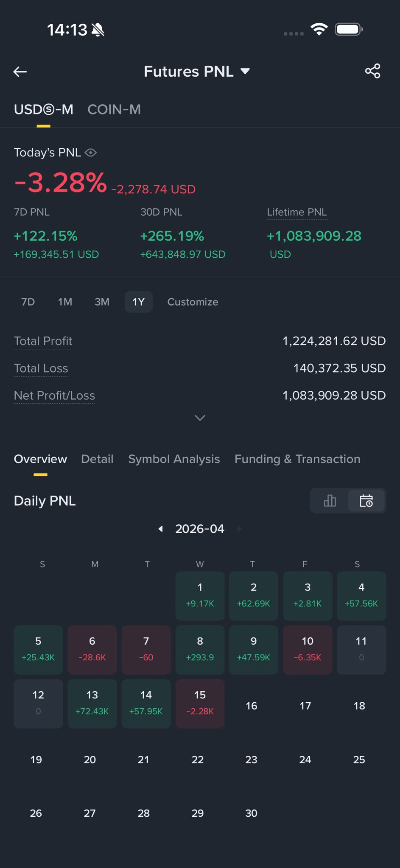Select the 1M time range

tap(65, 302)
